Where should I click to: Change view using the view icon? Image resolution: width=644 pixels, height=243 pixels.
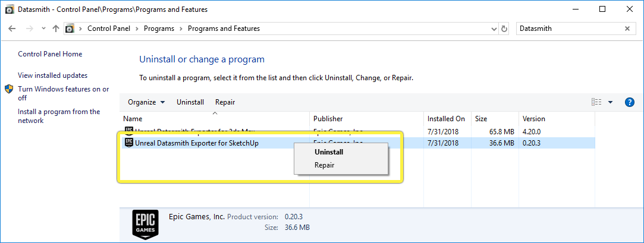pos(596,102)
